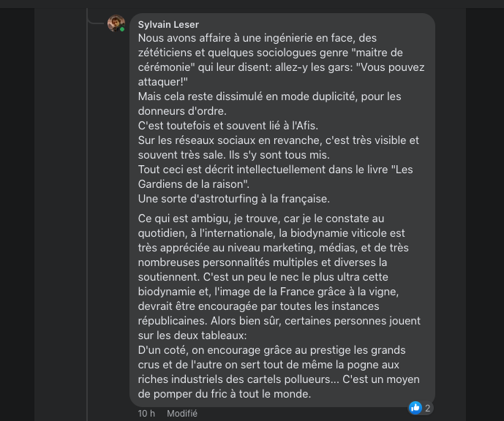Click the final line "de pomper du fric"
Viewport: 504px width, 421px height.
[x=224, y=394]
